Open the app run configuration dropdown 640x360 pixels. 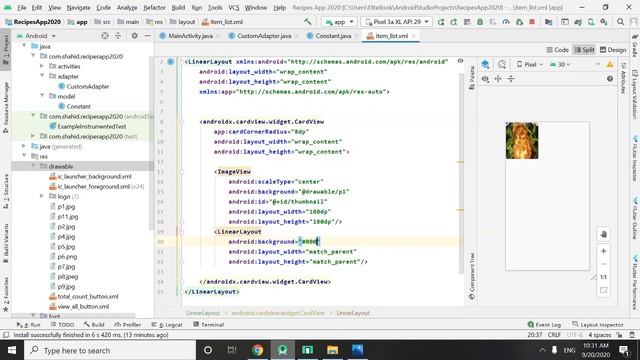click(340, 22)
